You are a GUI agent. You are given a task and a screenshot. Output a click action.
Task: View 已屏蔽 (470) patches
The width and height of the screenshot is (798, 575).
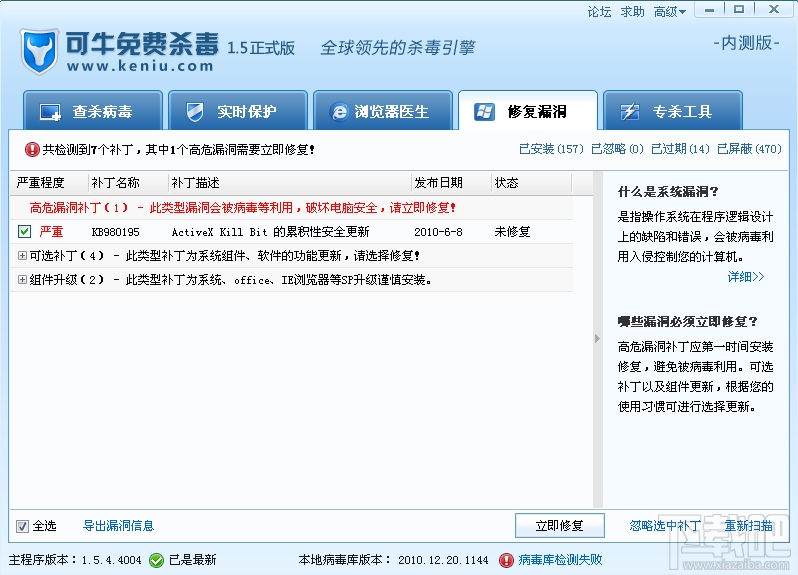coord(749,149)
